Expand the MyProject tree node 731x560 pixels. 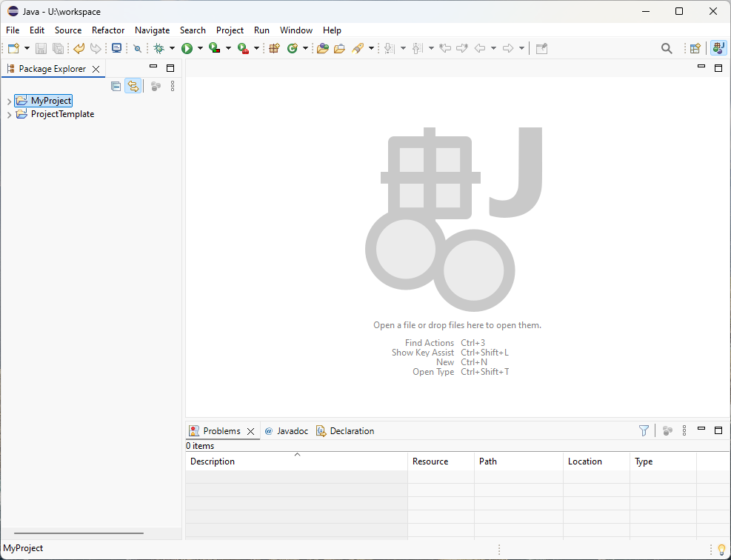(9, 101)
